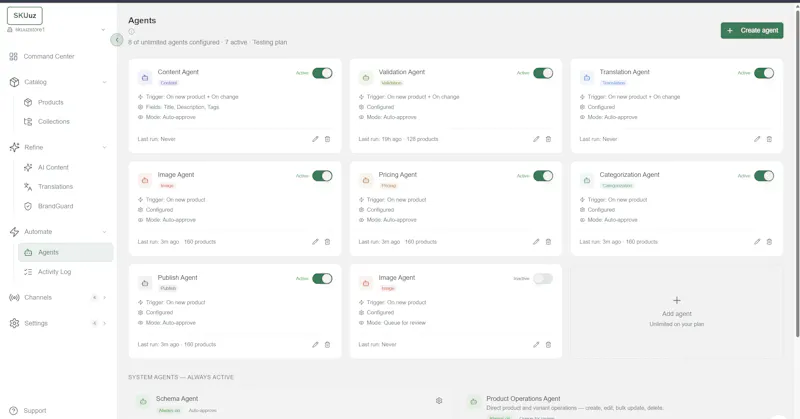
Task: Click the Pricing Agent robot icon
Action: 366,180
